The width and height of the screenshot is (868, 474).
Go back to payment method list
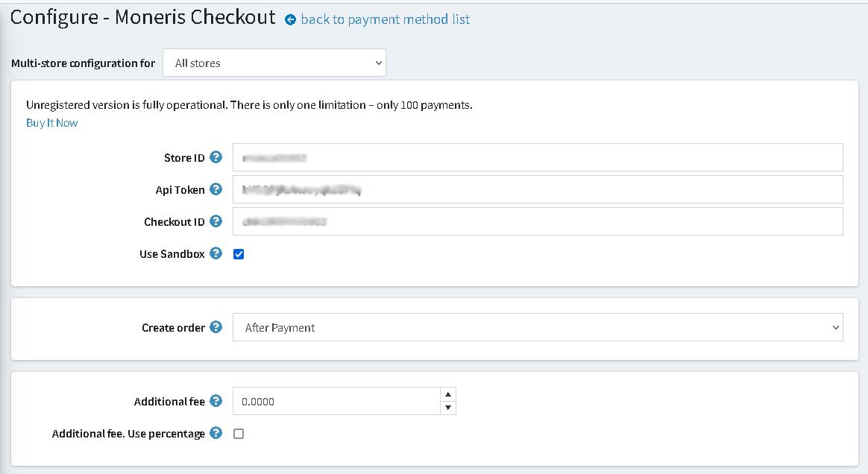(386, 19)
